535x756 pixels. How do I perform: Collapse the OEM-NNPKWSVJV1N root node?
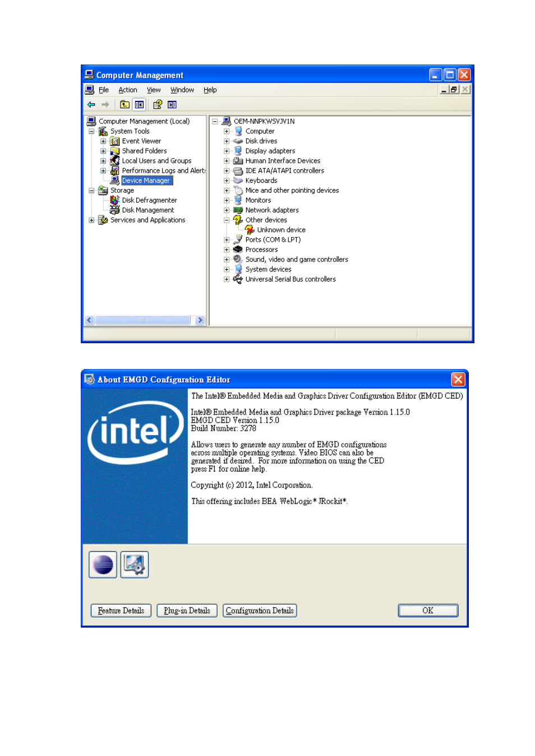coord(215,121)
